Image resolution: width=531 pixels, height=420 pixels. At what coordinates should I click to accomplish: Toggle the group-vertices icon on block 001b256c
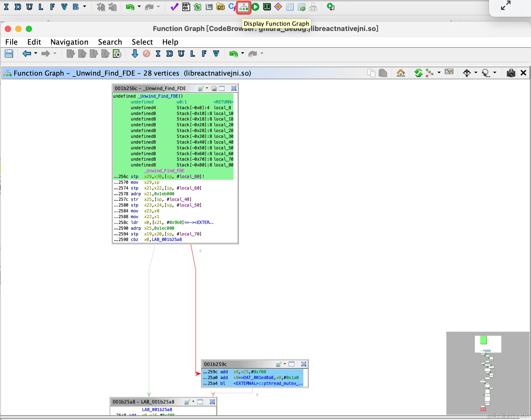(234, 88)
